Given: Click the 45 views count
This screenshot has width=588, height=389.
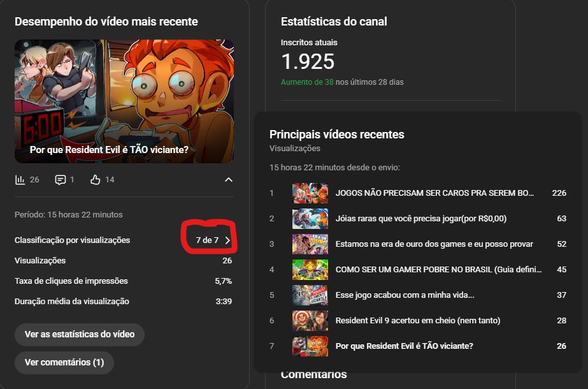Looking at the screenshot, I should 561,270.
